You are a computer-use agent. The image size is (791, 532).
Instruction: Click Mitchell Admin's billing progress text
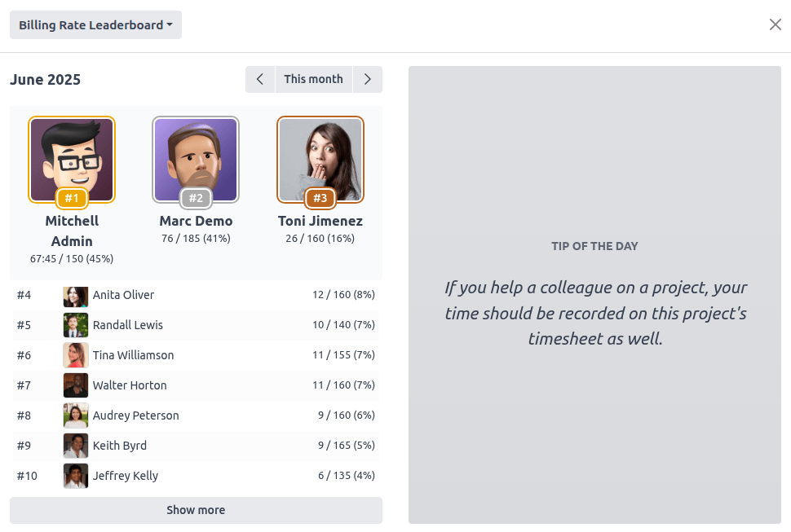point(72,258)
